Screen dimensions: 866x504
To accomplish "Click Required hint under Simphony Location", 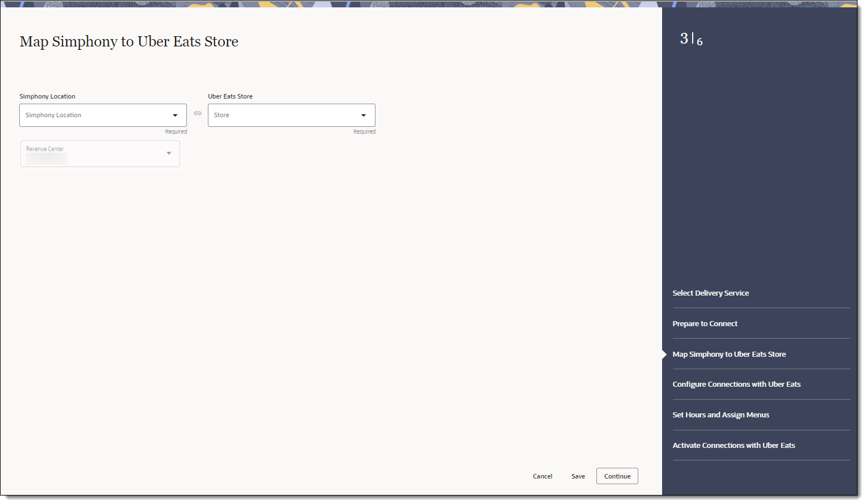I will tap(176, 132).
